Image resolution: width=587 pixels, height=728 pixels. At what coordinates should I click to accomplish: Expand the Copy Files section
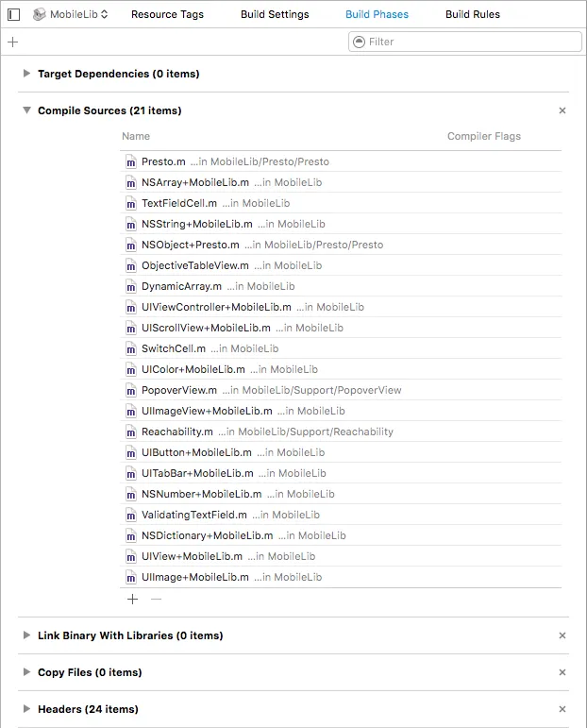tap(26, 672)
